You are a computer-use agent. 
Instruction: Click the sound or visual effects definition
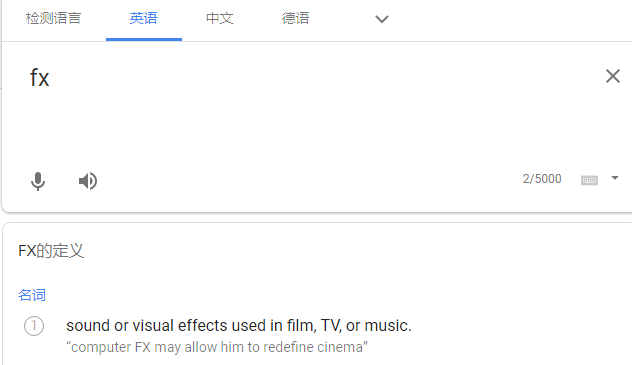tap(239, 326)
